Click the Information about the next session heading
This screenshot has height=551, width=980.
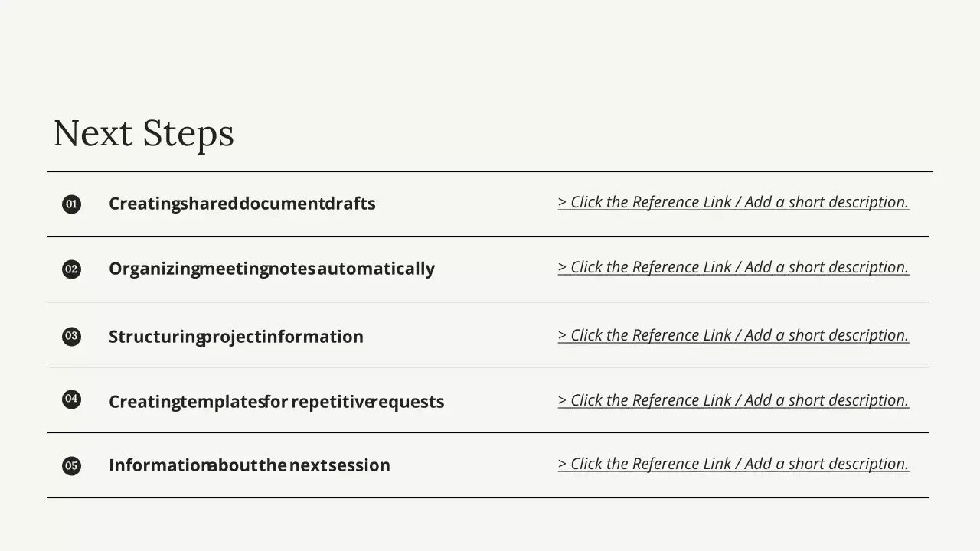[249, 465]
